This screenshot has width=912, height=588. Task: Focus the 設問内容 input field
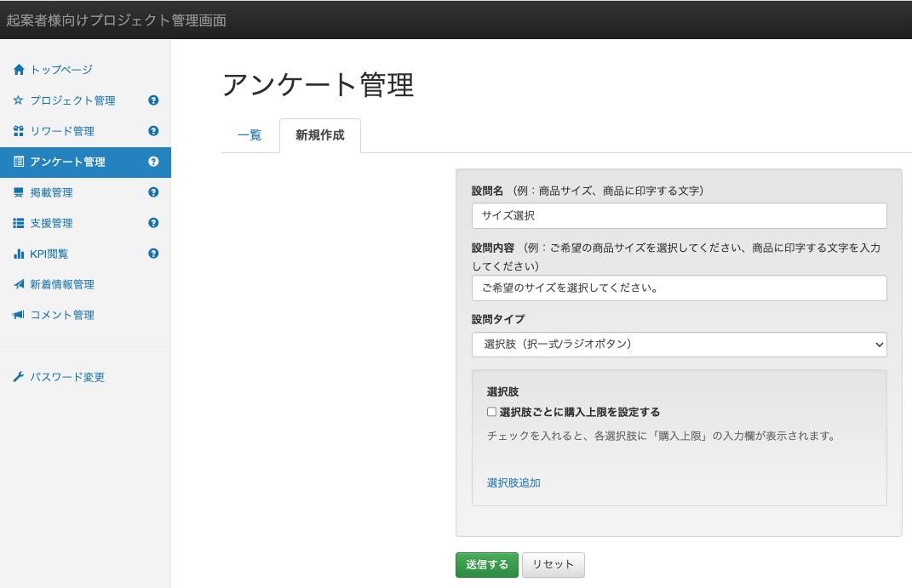pos(680,288)
